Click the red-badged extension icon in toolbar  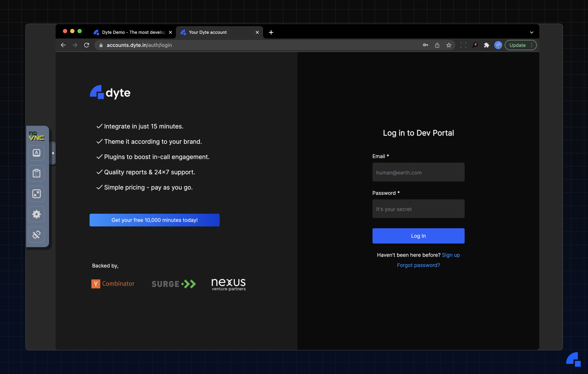point(475,45)
